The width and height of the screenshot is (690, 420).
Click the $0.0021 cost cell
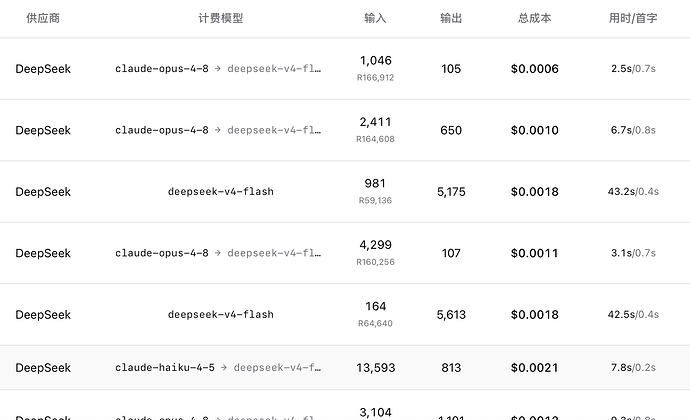pos(535,368)
